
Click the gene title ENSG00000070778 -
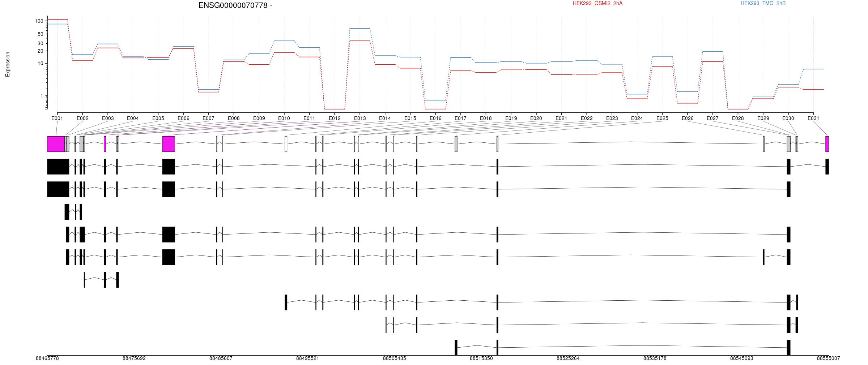pos(235,5)
